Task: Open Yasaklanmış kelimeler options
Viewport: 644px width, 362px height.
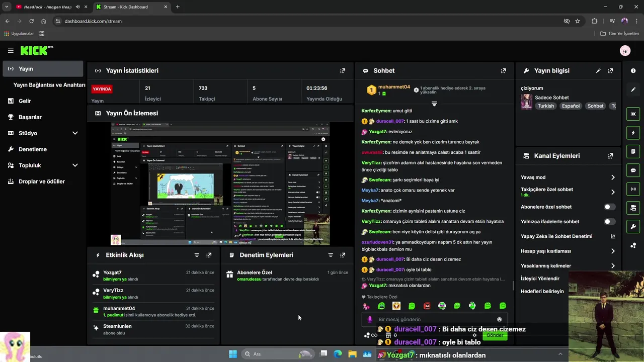Action: pos(613,265)
